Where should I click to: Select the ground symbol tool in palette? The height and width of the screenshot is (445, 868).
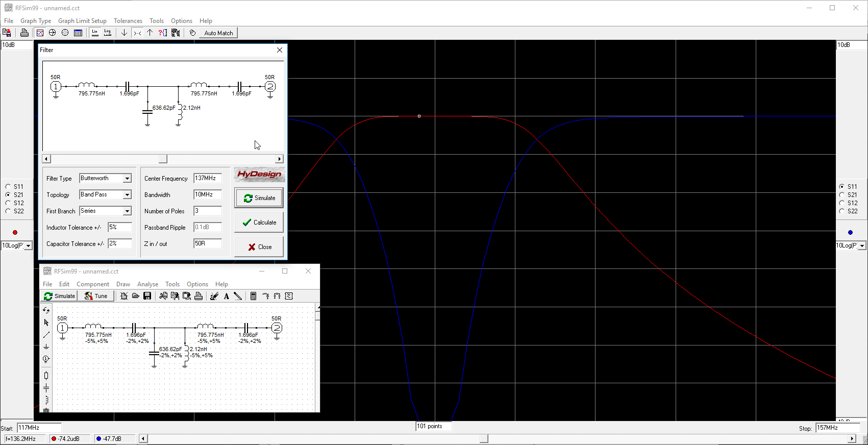46,347
